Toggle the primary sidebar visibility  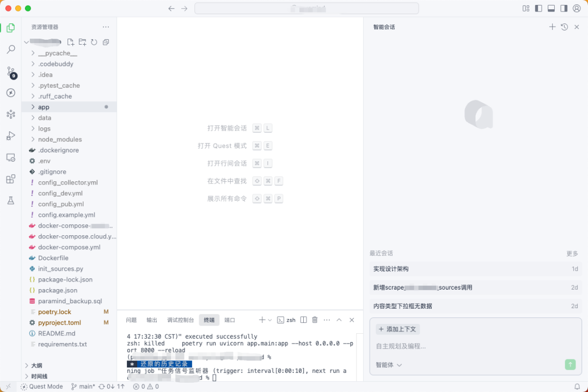538,8
